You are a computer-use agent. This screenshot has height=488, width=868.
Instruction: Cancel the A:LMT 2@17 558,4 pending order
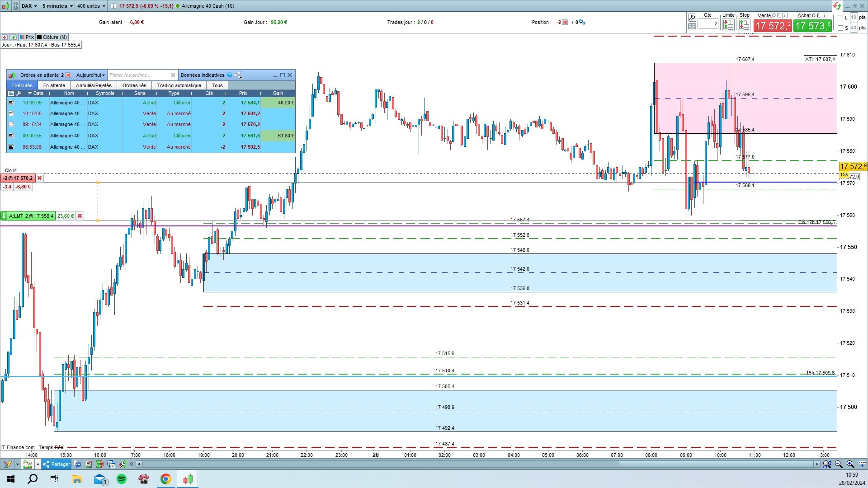80,216
